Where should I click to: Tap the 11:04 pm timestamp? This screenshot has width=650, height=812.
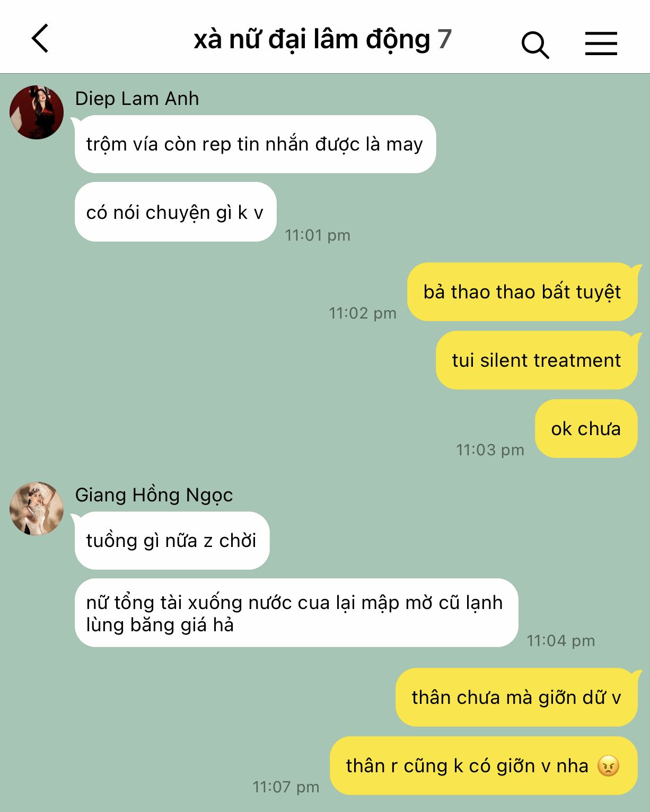pyautogui.click(x=561, y=641)
